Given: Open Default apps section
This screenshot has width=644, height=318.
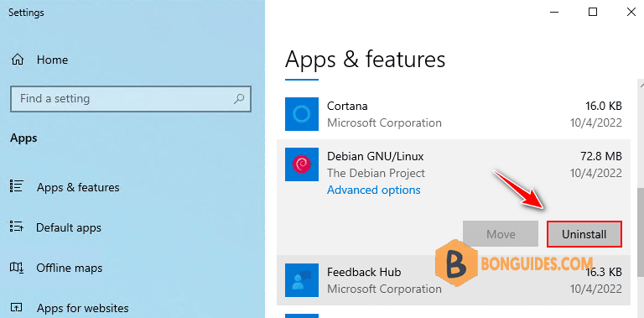Looking at the screenshot, I should tap(69, 227).
